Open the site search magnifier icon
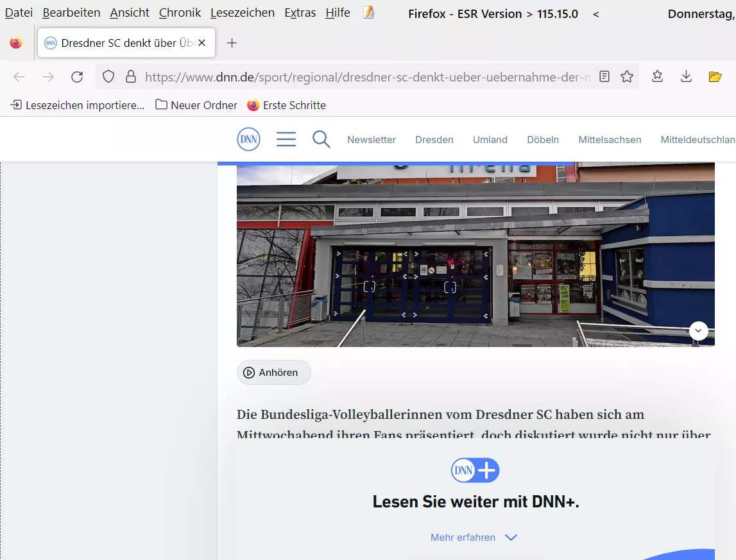The image size is (736, 560). (x=321, y=139)
